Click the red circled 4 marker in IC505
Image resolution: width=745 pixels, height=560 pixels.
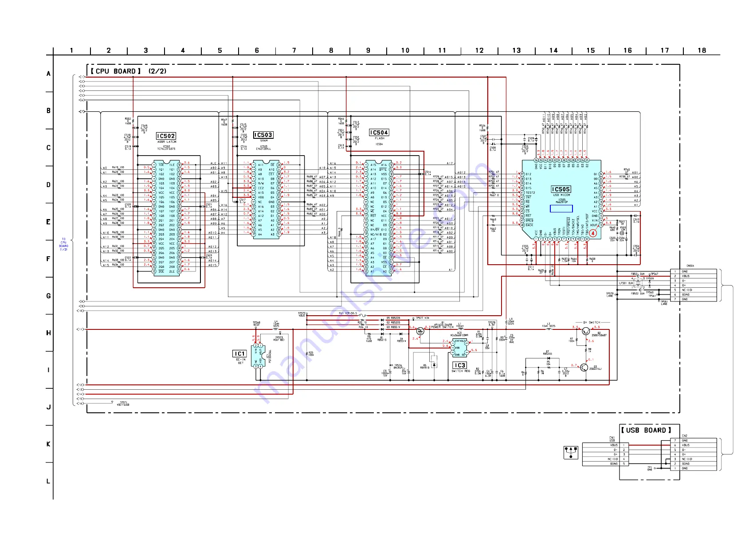coord(593,233)
